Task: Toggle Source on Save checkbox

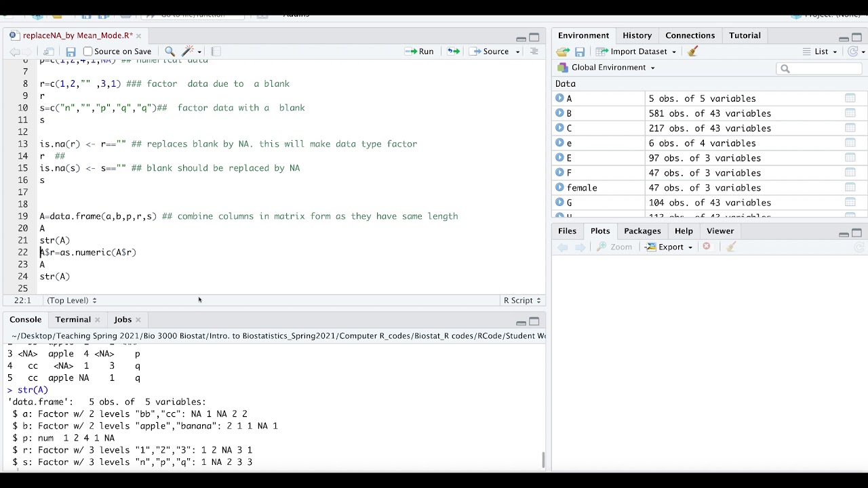Action: pyautogui.click(x=87, y=52)
